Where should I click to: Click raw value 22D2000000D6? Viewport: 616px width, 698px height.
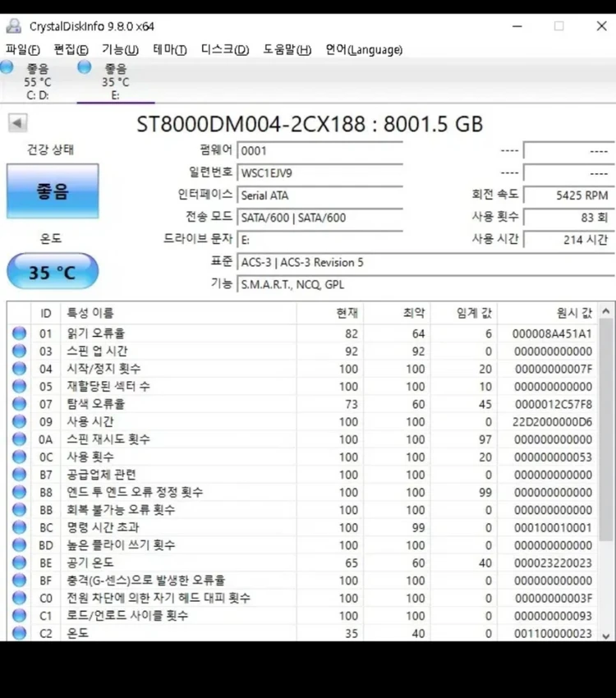552,421
